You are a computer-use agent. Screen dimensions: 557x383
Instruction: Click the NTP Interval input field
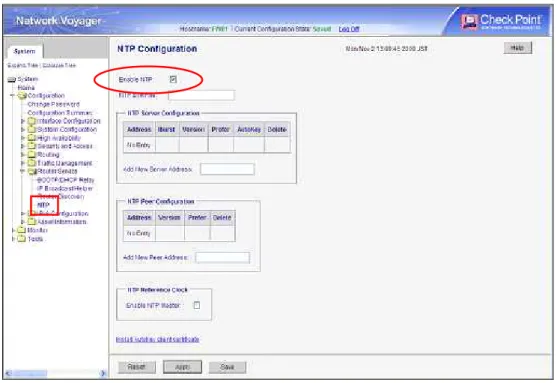201,95
